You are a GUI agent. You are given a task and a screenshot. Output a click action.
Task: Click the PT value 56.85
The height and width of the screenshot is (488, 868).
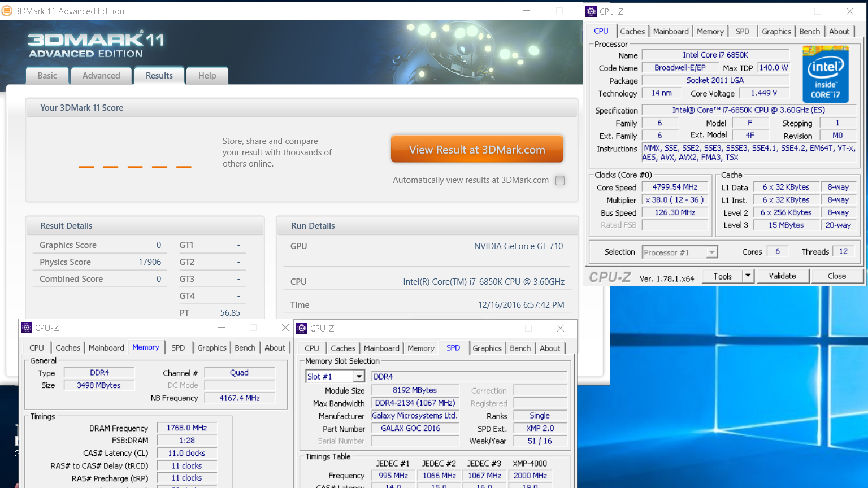coord(230,313)
